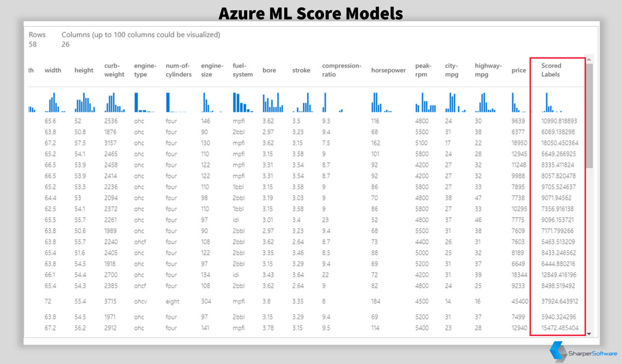Viewport: 622px width, 364px height.
Task: Click the num-of-cylinders column histogram
Action: tap(176, 102)
